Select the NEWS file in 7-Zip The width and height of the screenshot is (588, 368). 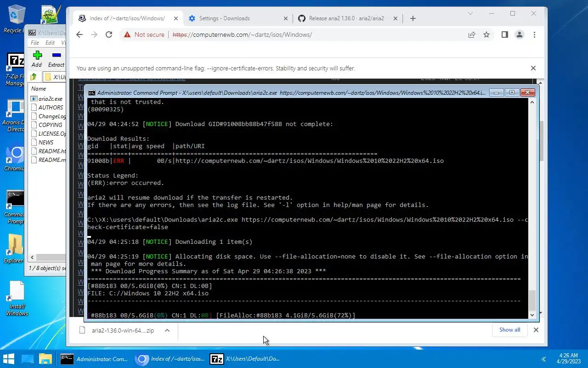click(x=43, y=142)
